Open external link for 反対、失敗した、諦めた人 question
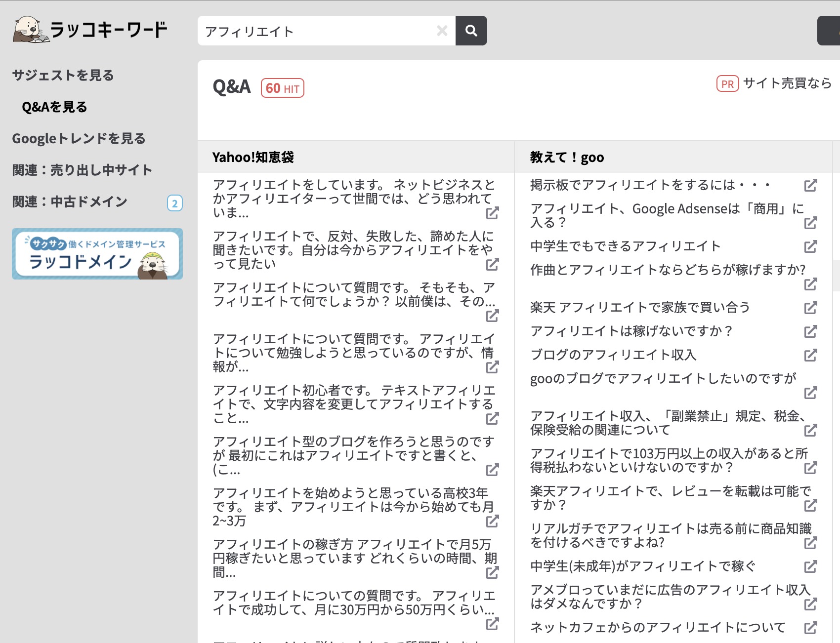 coord(492,264)
